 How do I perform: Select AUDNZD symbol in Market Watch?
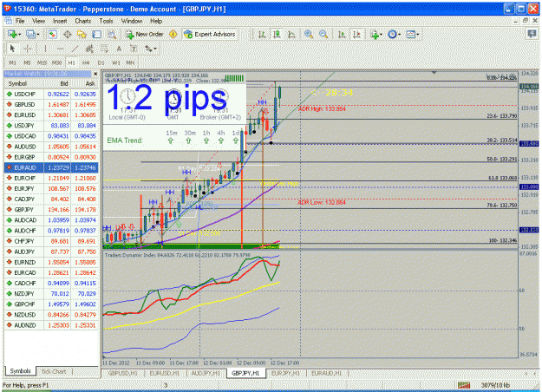point(24,325)
